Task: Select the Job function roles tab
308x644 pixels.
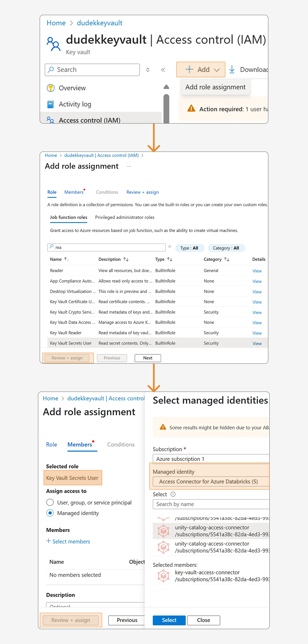Action: pyautogui.click(x=69, y=217)
